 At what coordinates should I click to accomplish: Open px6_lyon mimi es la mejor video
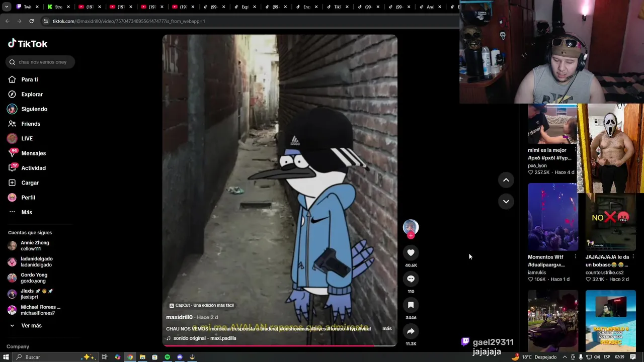pyautogui.click(x=552, y=124)
